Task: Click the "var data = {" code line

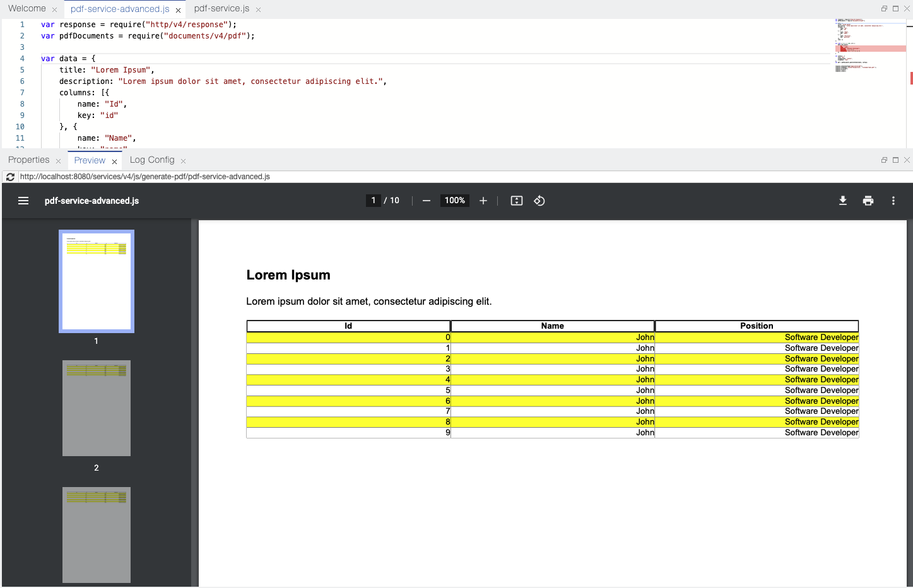Action: click(x=68, y=59)
